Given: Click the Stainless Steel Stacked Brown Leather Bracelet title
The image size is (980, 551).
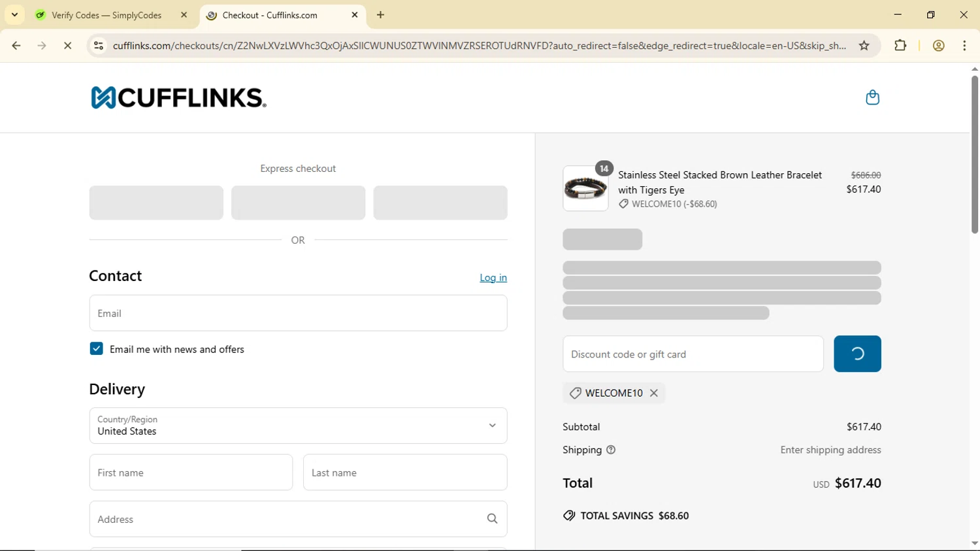Looking at the screenshot, I should pos(719,182).
